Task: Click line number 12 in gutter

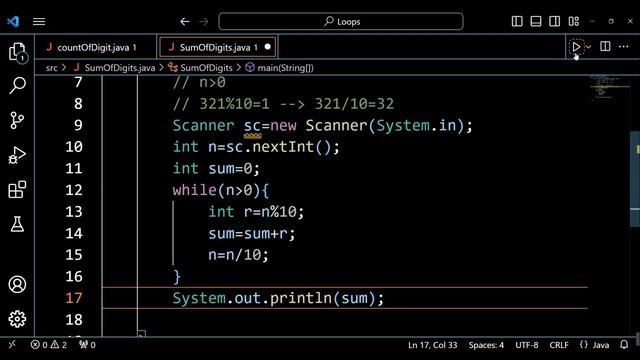Action: click(x=74, y=190)
